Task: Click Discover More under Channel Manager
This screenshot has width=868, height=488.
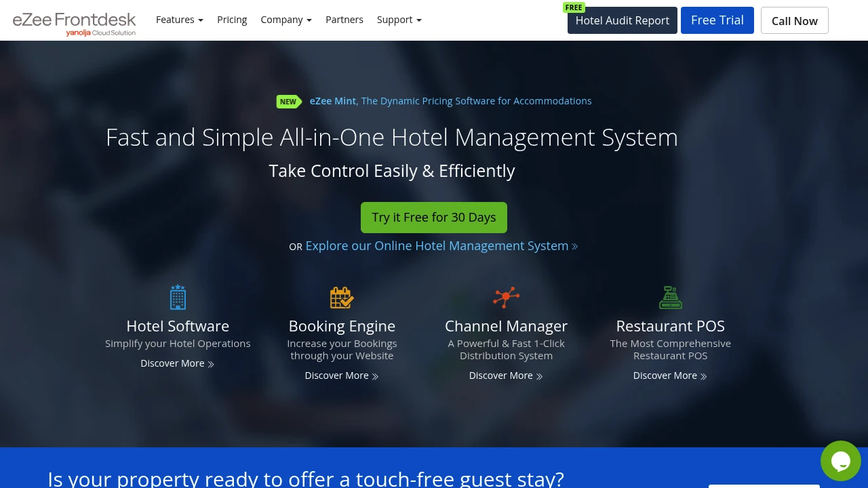Action: click(x=506, y=375)
